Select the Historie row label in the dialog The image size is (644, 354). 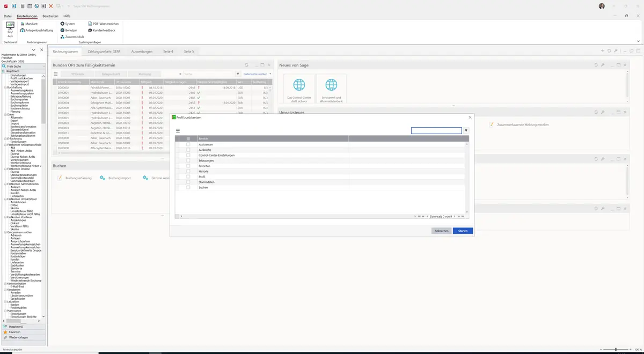[x=203, y=171]
